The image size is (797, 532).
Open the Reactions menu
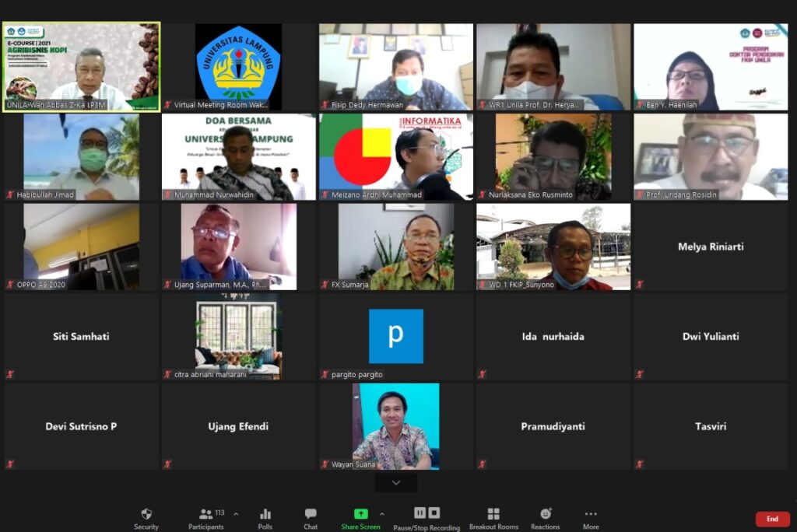coord(545,518)
